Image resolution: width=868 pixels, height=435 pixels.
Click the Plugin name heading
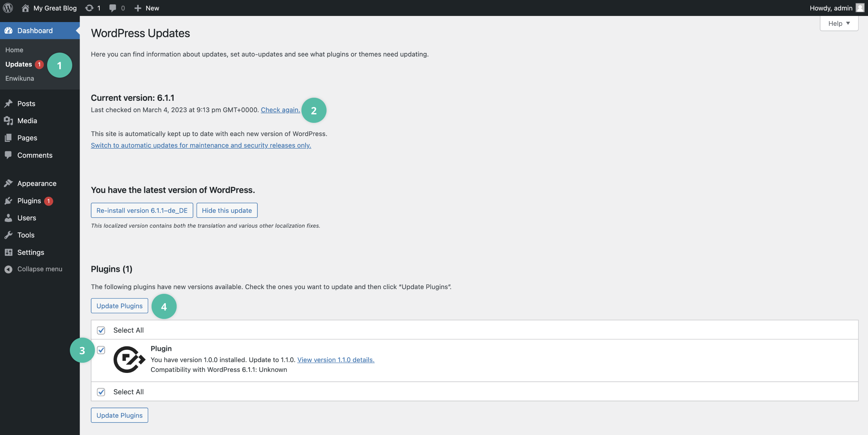(161, 348)
